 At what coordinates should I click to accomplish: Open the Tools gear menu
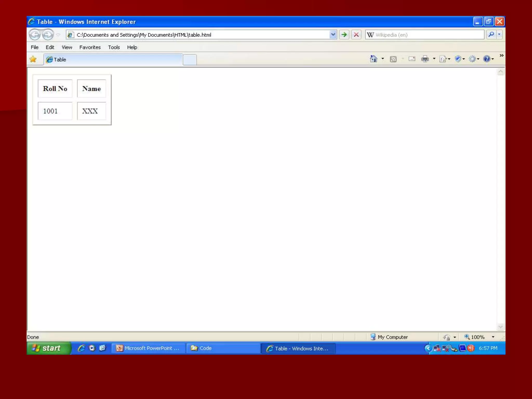coord(474,59)
